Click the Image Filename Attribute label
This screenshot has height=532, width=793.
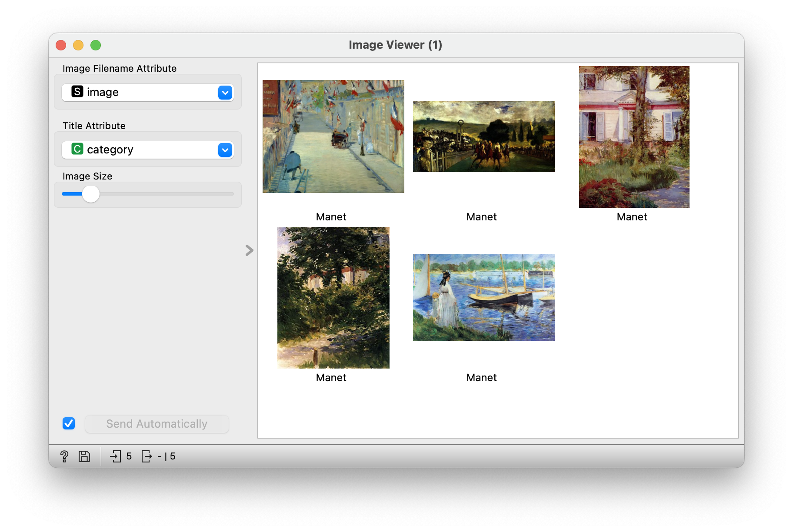point(120,68)
